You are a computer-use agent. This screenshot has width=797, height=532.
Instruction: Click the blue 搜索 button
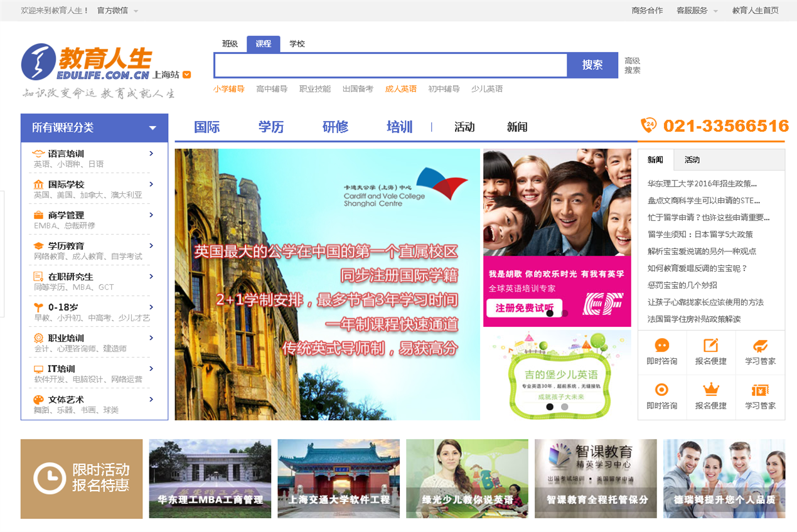592,65
